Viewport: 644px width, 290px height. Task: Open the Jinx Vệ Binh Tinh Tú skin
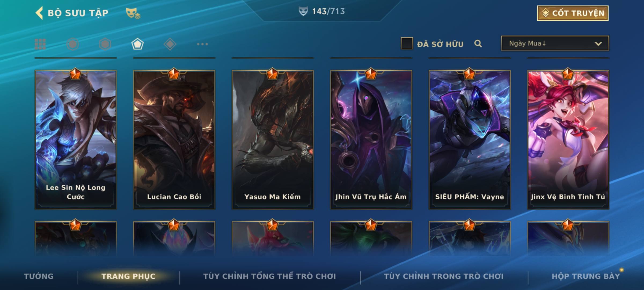(568, 140)
